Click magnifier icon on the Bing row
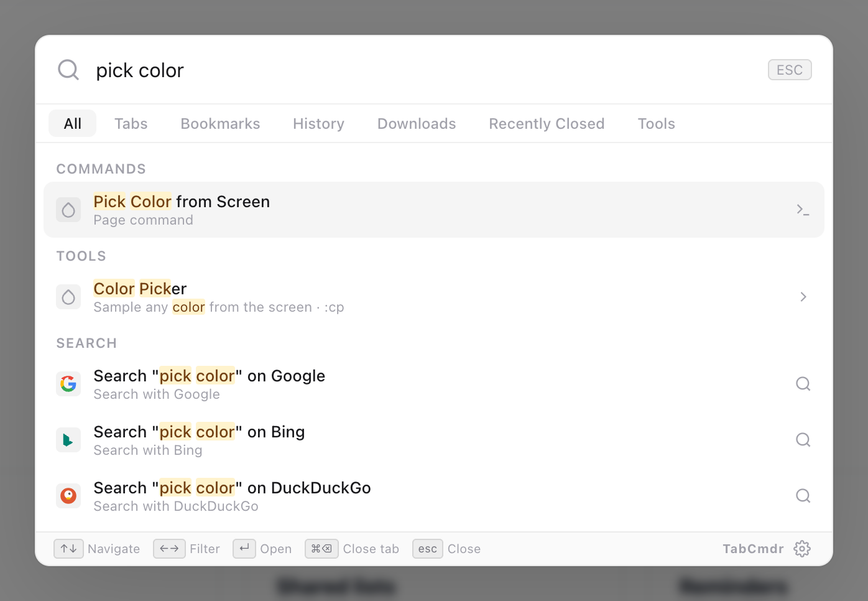 tap(803, 440)
